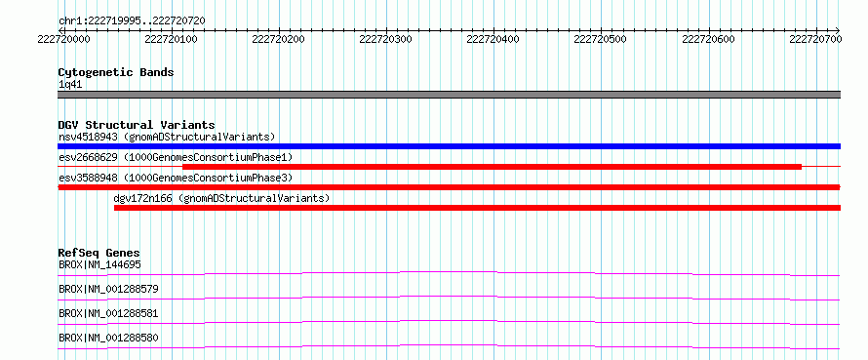The width and height of the screenshot is (868, 360).
Task: Click the DGV Structural Variants track title
Action: point(137,125)
